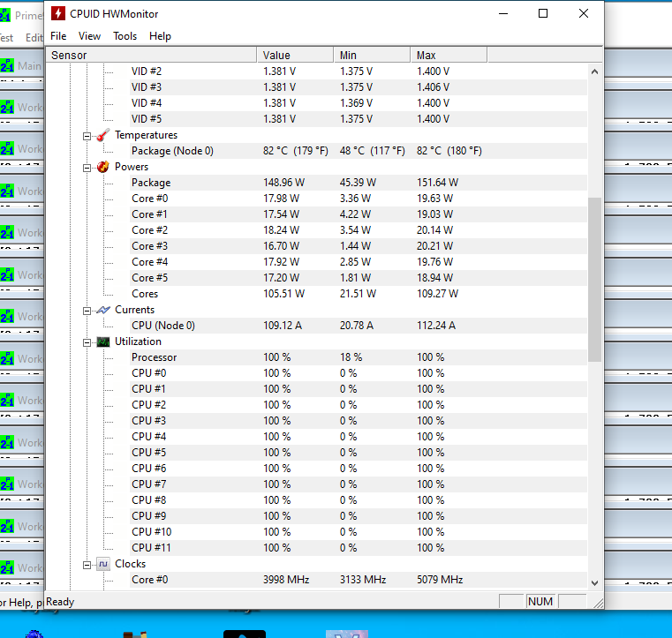672x638 pixels.
Task: Click the Clocks waveform icon
Action: [103, 564]
